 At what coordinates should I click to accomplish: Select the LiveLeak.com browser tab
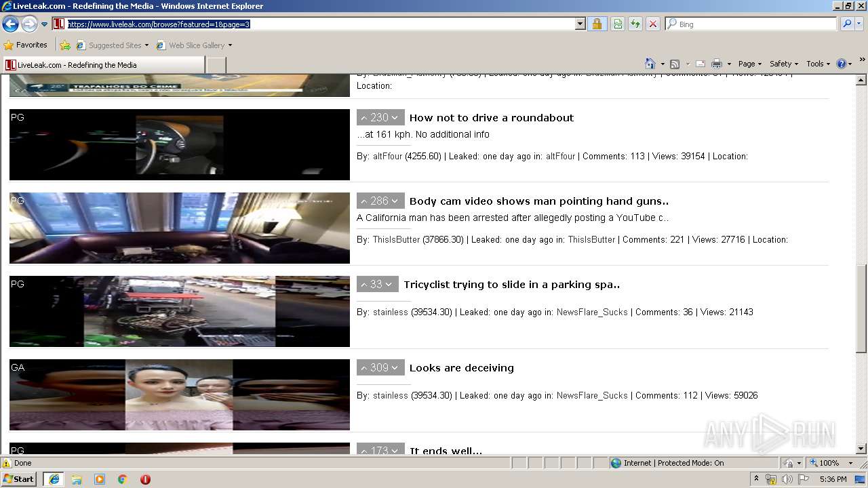click(103, 65)
